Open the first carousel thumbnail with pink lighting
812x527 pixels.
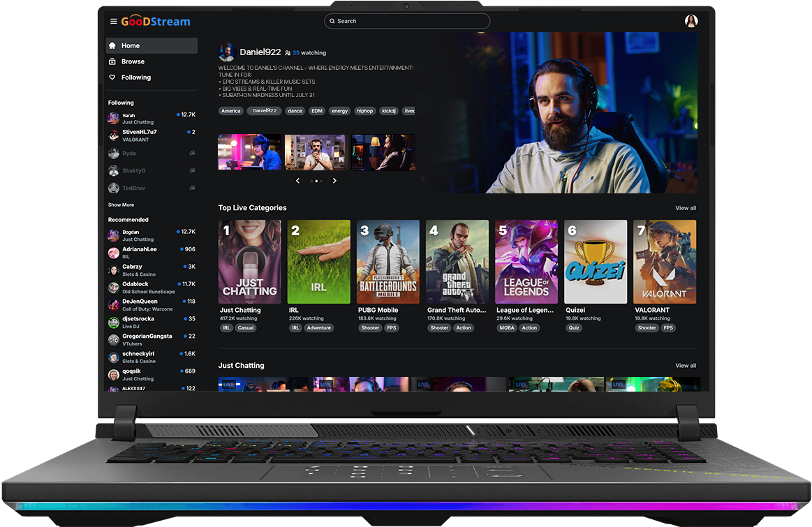coord(250,152)
